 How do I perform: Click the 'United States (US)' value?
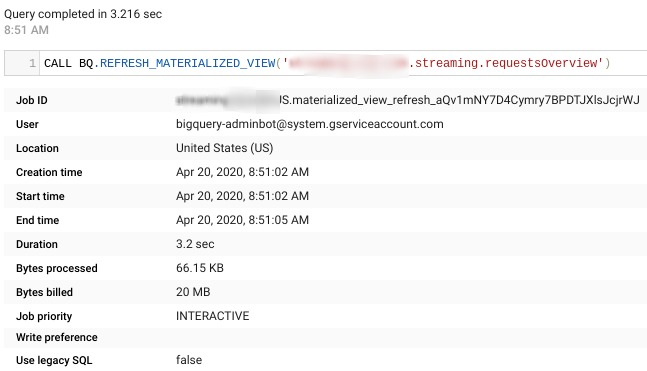click(x=224, y=148)
